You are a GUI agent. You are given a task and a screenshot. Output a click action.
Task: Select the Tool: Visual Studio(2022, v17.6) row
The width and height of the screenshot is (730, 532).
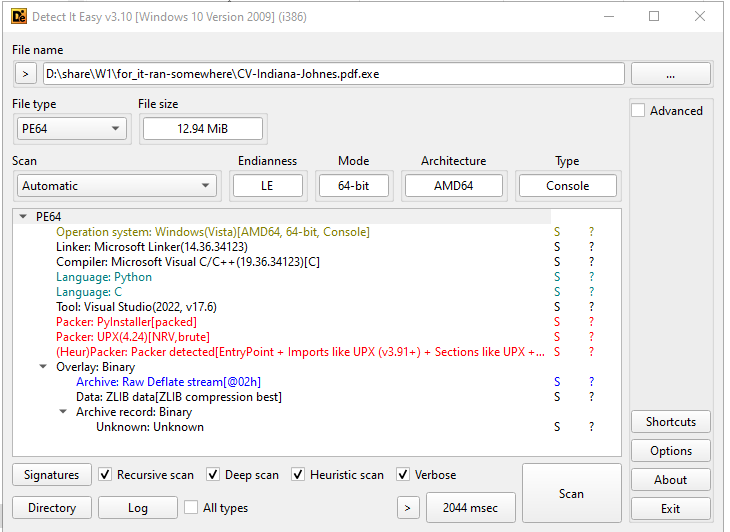(136, 307)
